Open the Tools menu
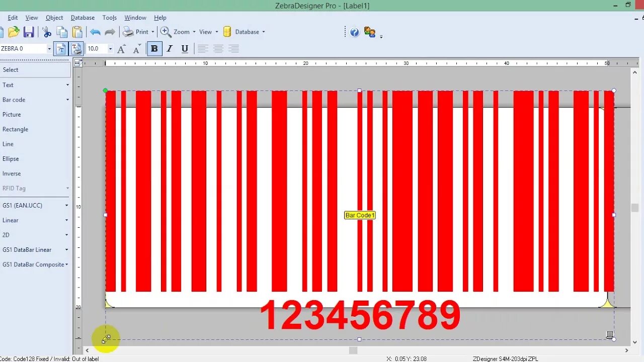This screenshot has height=362, width=644. pos(110,18)
